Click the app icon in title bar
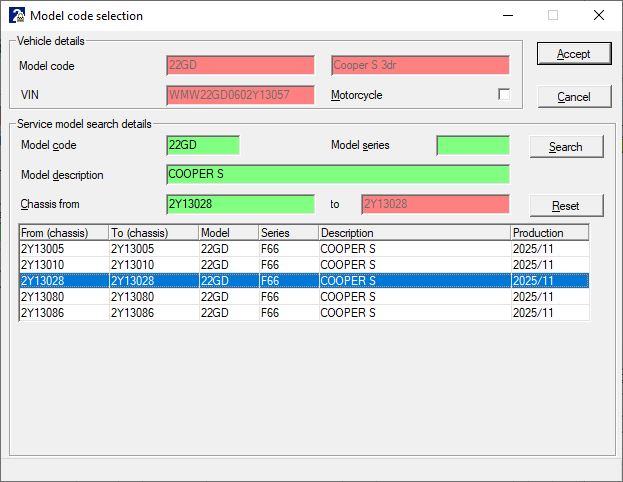This screenshot has width=623, height=482. (17, 15)
